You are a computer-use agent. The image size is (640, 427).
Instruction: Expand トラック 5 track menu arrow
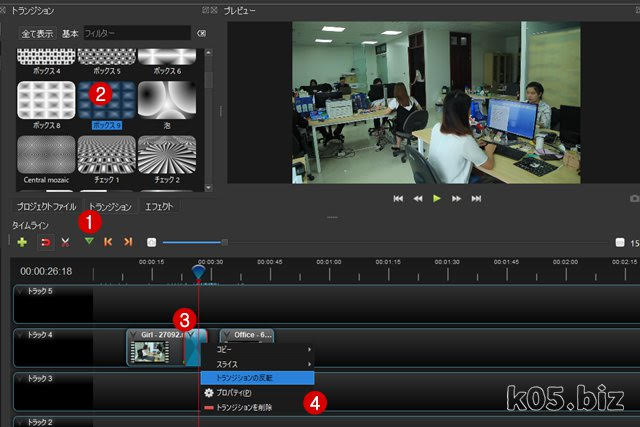click(x=21, y=291)
